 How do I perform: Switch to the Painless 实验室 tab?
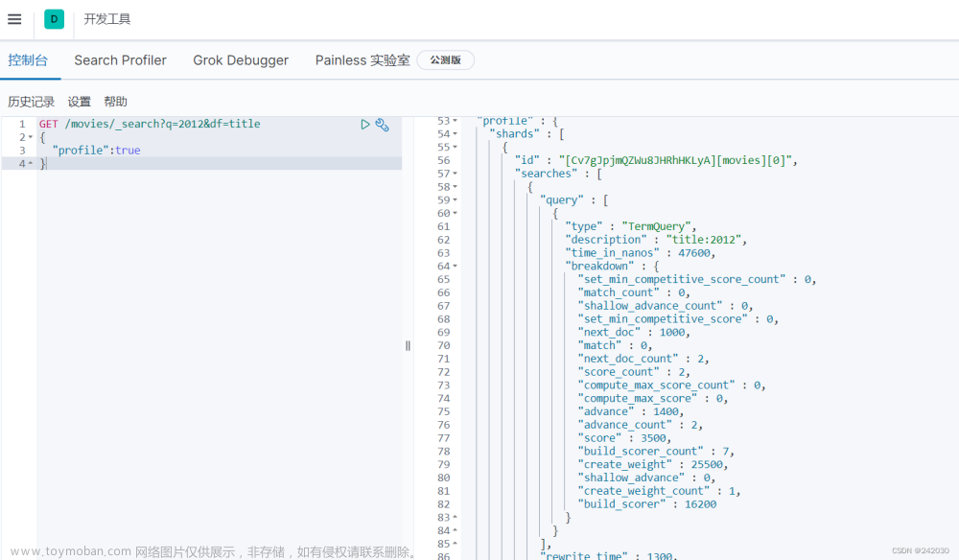click(x=363, y=60)
